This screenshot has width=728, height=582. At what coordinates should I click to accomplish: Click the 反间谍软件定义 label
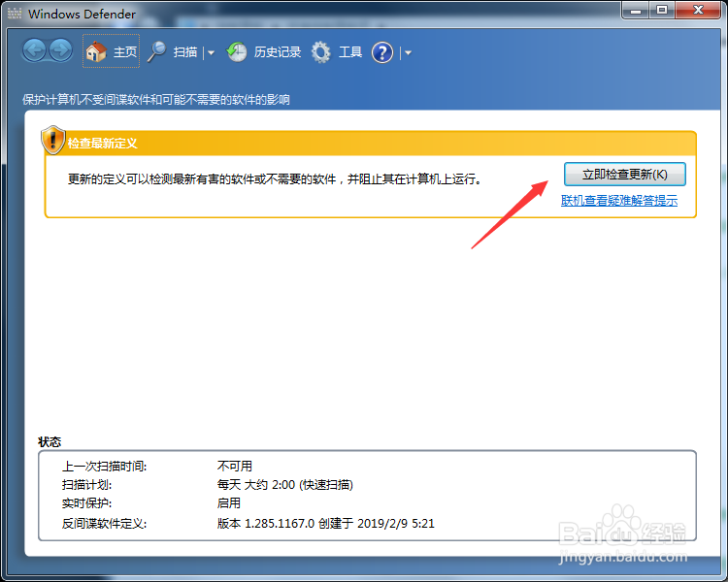105,524
